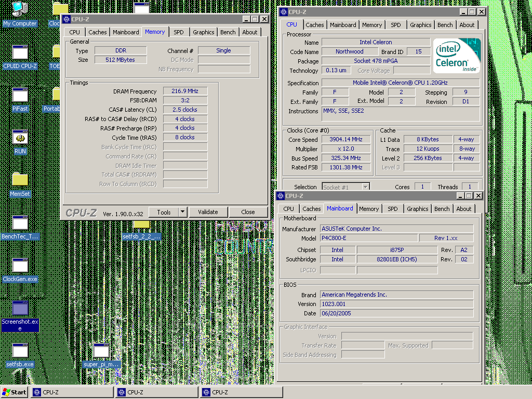Screen dimensions: 532x399
Task: Click the Bus Speed 325.34 MHz value
Action: pyautogui.click(x=345, y=158)
